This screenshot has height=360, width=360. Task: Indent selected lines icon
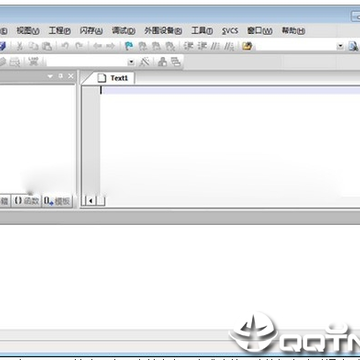click(189, 46)
